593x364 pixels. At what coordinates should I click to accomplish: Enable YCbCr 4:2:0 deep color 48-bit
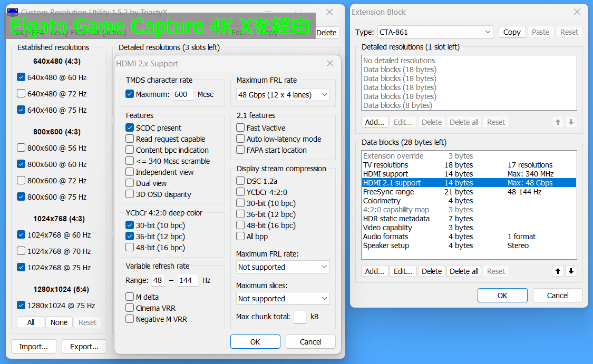pyautogui.click(x=130, y=247)
